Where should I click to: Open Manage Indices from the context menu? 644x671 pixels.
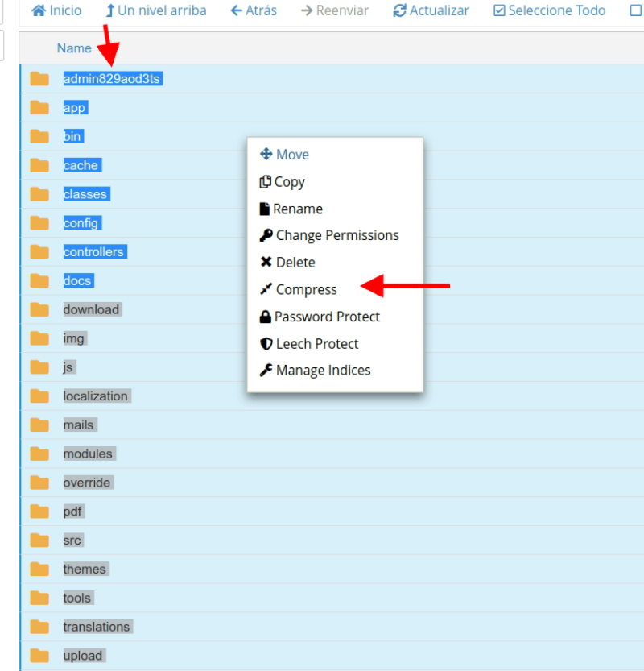pyautogui.click(x=324, y=371)
